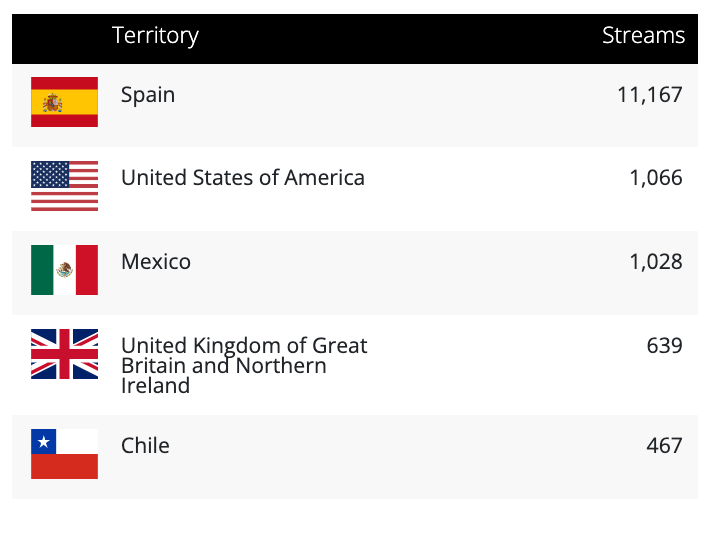Viewport: 708px width, 544px height.
Task: Click the United Kingdom Union Jack flag
Action: 64,354
